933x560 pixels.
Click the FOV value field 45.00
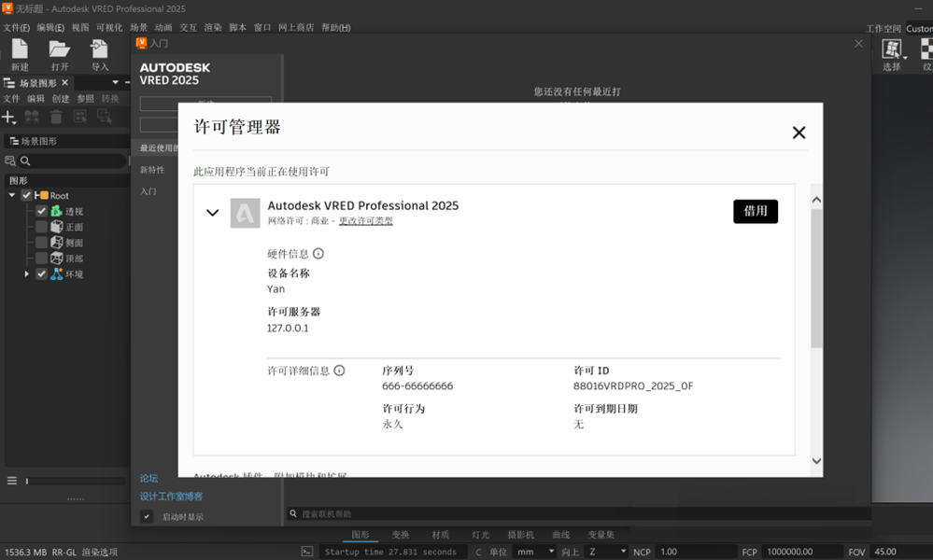pos(901,552)
